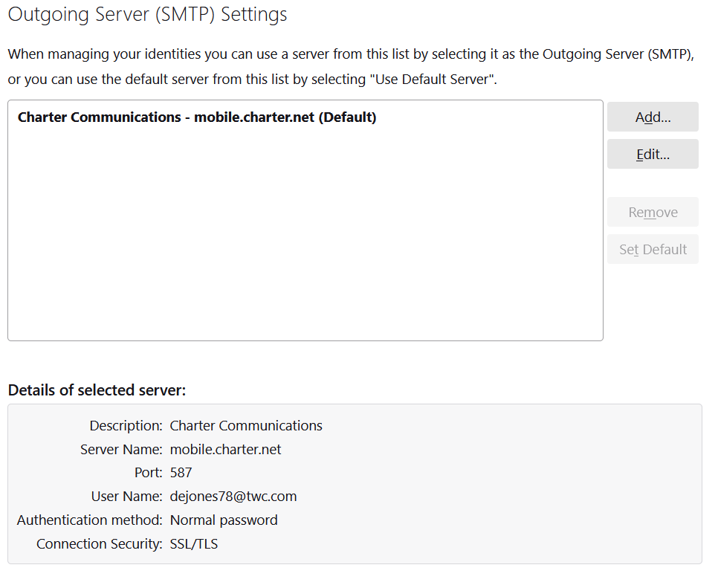Click the Authentication method label
718x588 pixels.
pos(90,520)
